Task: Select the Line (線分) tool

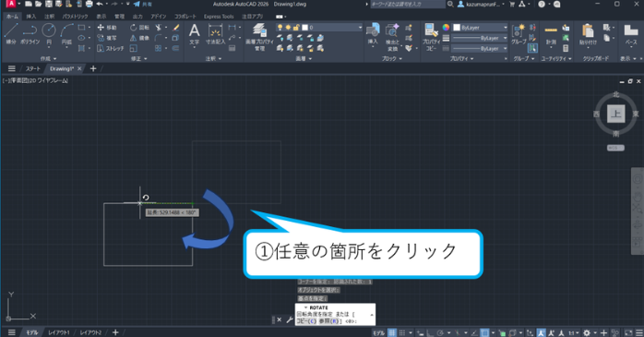Action: coord(11,33)
